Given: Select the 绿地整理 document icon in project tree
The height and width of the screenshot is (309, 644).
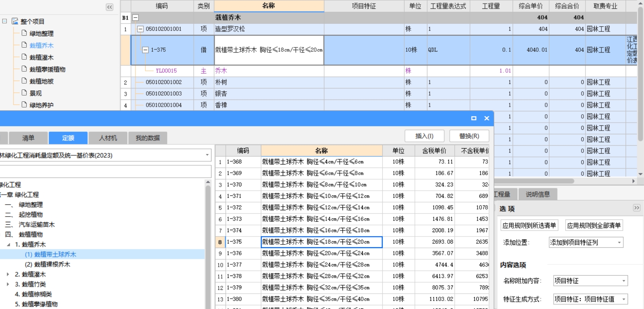Looking at the screenshot, I should click(x=25, y=33).
